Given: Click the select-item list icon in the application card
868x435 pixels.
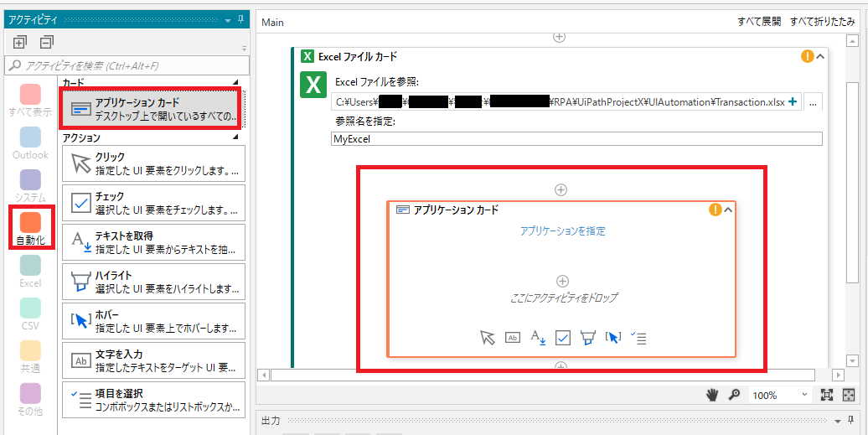Looking at the screenshot, I should (638, 338).
